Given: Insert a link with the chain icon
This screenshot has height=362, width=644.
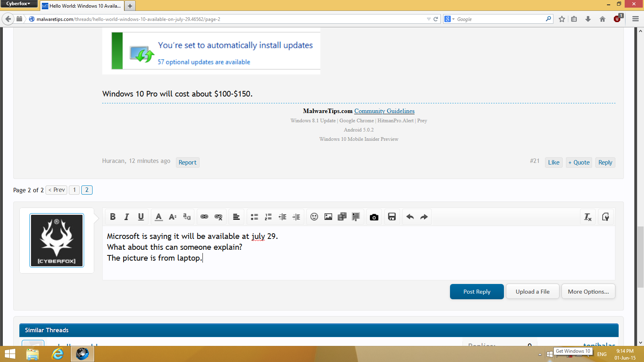Looking at the screenshot, I should click(x=204, y=217).
